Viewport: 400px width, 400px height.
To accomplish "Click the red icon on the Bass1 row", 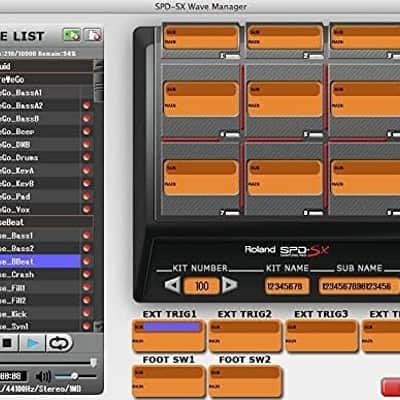I will (87, 235).
